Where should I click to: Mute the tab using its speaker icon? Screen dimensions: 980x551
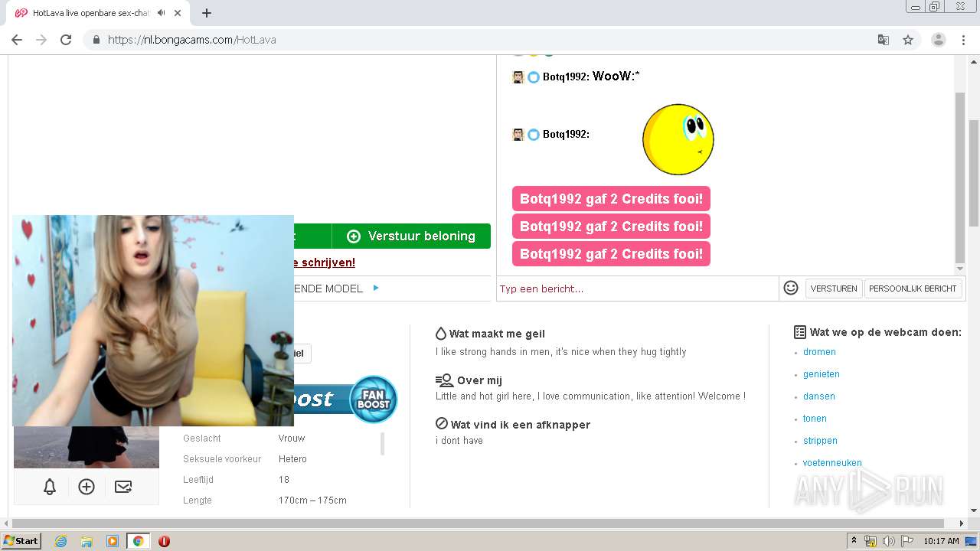[x=161, y=13]
